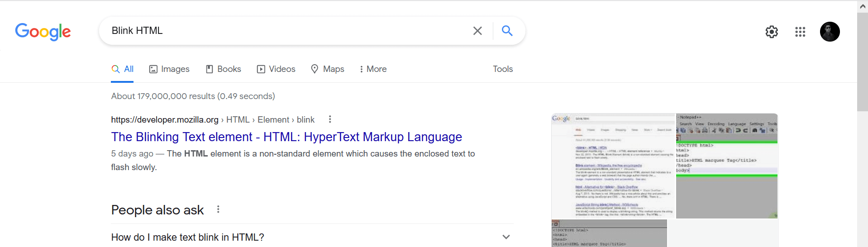
Task: Open the More search categories menu
Action: click(373, 69)
